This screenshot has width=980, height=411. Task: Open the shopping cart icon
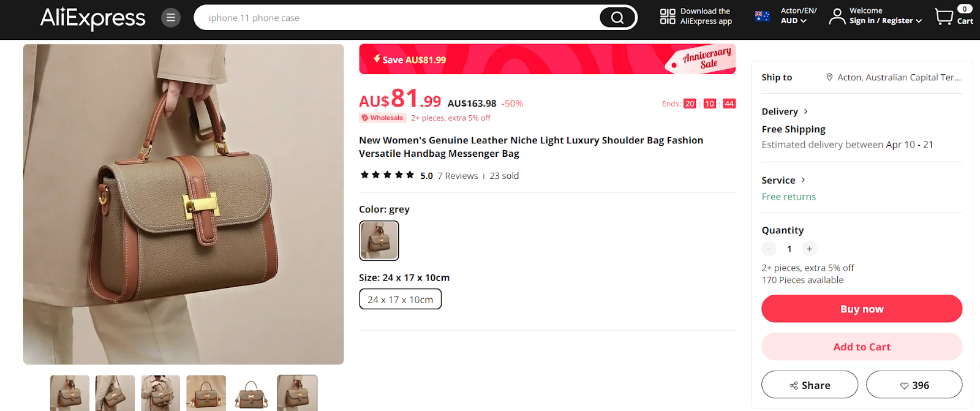point(944,17)
